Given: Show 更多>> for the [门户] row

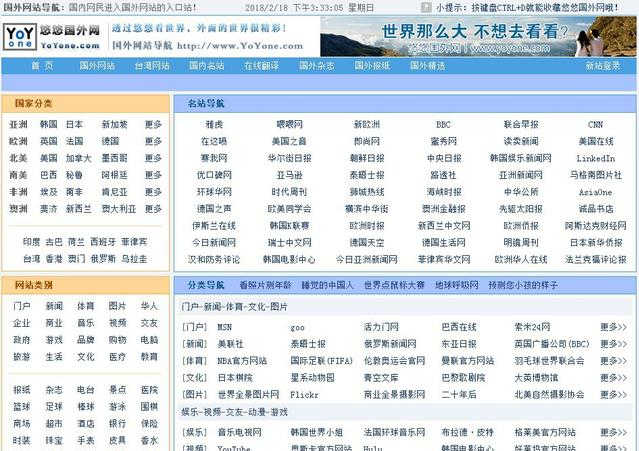Looking at the screenshot, I should [x=613, y=327].
